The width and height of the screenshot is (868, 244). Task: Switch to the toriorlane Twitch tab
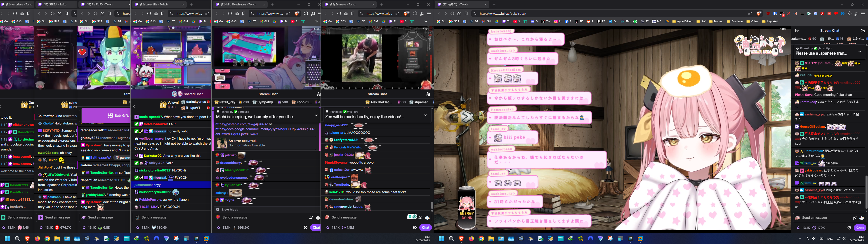tap(17, 4)
